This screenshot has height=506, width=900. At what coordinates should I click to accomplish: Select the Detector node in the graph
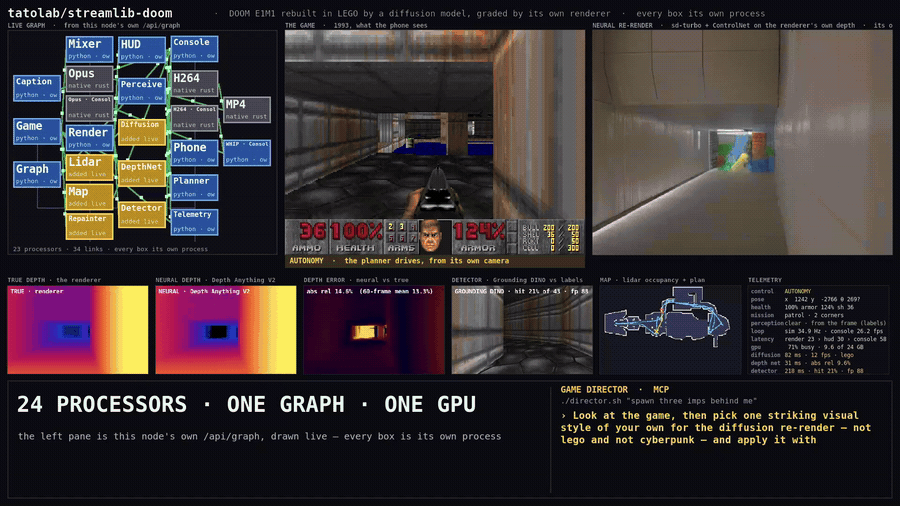coord(141,215)
